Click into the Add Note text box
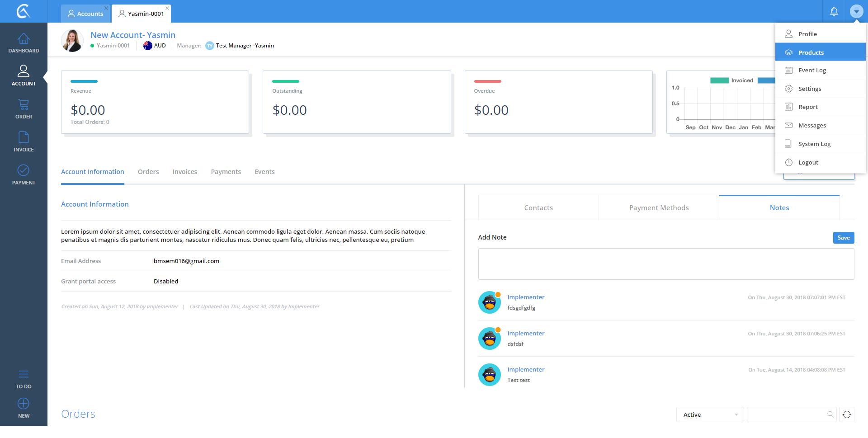 click(666, 264)
